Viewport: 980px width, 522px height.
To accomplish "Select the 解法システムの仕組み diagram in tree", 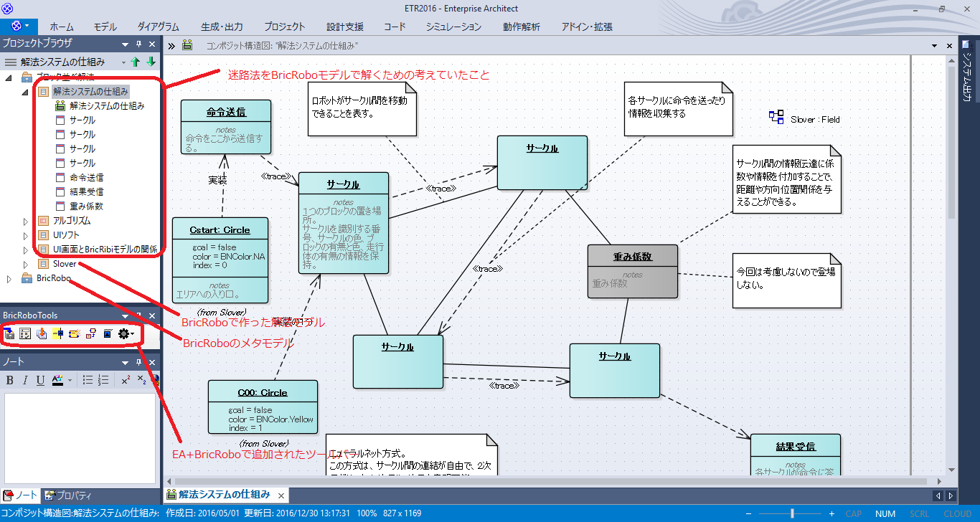I will tap(107, 105).
